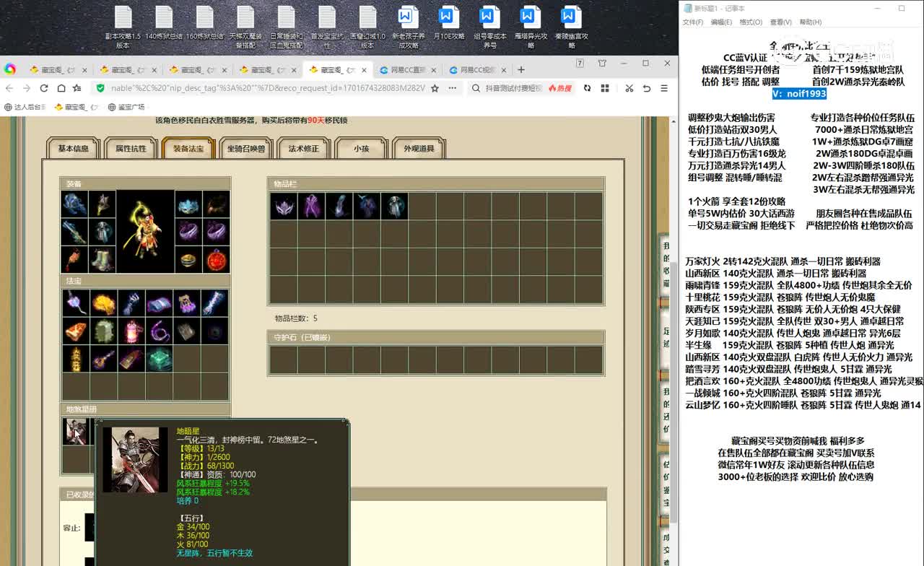Open the 首发宝宝抗性 desktop file

tap(327, 27)
